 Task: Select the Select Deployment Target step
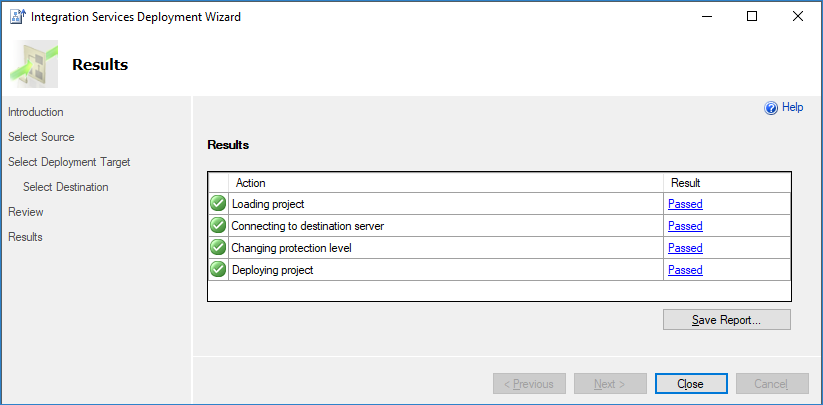pos(69,162)
